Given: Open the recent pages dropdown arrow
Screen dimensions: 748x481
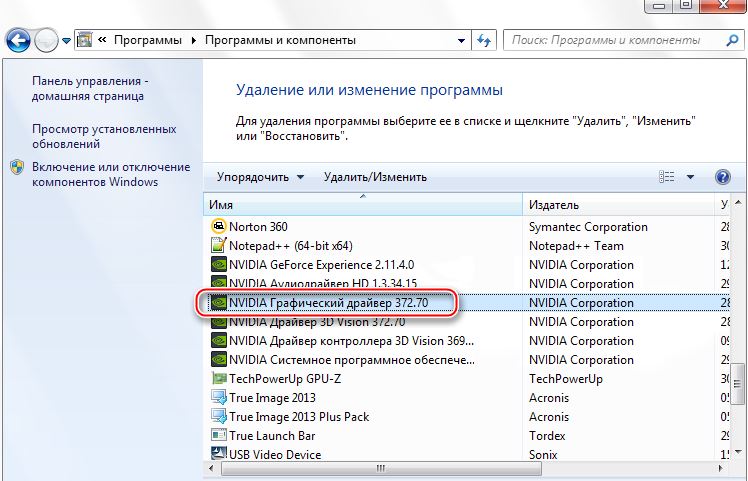Looking at the screenshot, I should [66, 41].
